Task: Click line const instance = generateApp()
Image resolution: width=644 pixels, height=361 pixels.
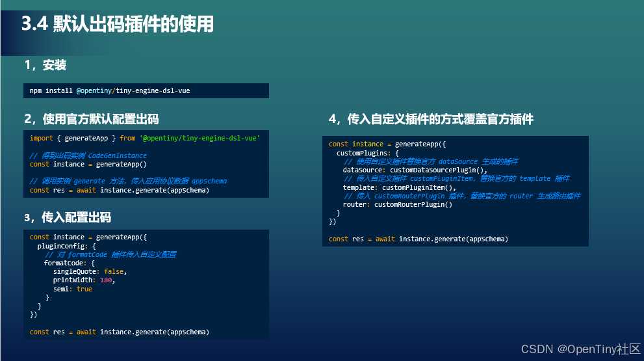Action: click(x=88, y=164)
